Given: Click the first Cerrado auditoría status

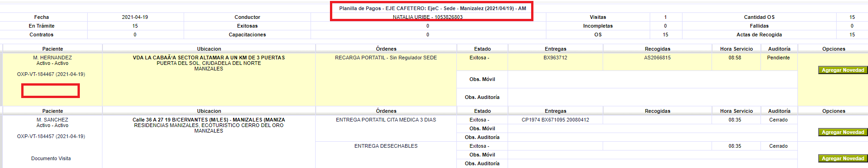Looking at the screenshot, I should [778, 120].
